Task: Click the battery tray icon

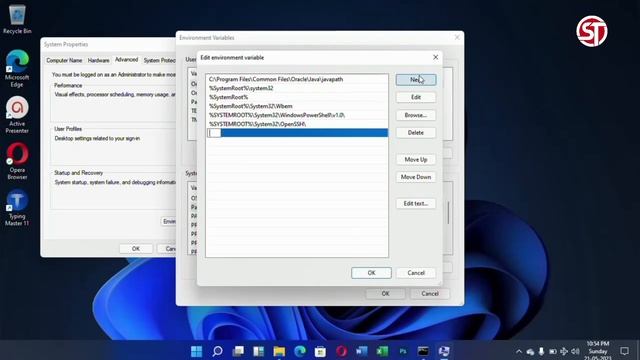Action: (x=553, y=351)
